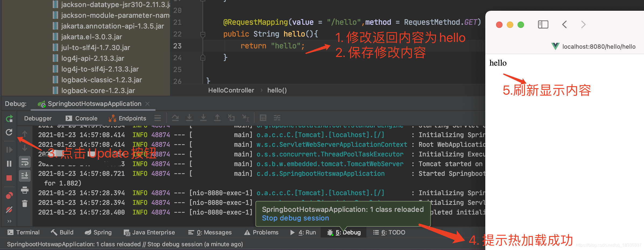Go back in the browser window
644x250 pixels.
[565, 24]
